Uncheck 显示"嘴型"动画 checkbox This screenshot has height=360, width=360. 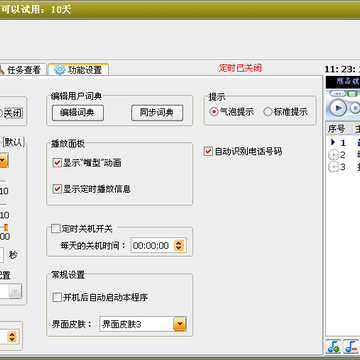click(x=57, y=163)
